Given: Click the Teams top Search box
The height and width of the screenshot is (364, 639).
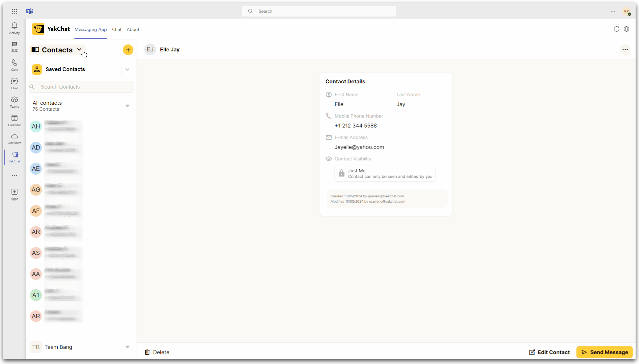Looking at the screenshot, I should tap(319, 11).
